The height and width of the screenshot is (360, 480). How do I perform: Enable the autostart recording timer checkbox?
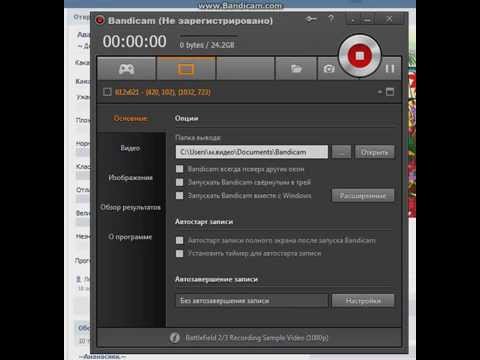180,254
